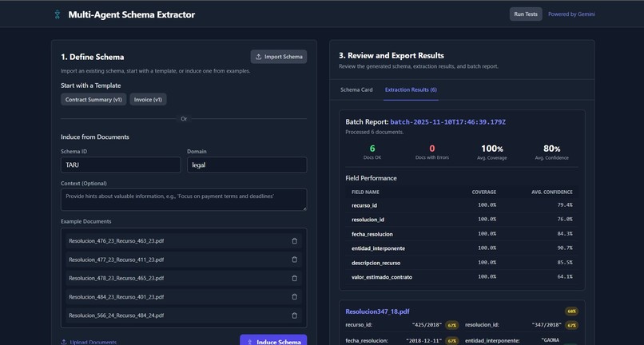Select the entidad_interponente field name row
Image resolution: width=644 pixels, height=345 pixels.
point(462,248)
